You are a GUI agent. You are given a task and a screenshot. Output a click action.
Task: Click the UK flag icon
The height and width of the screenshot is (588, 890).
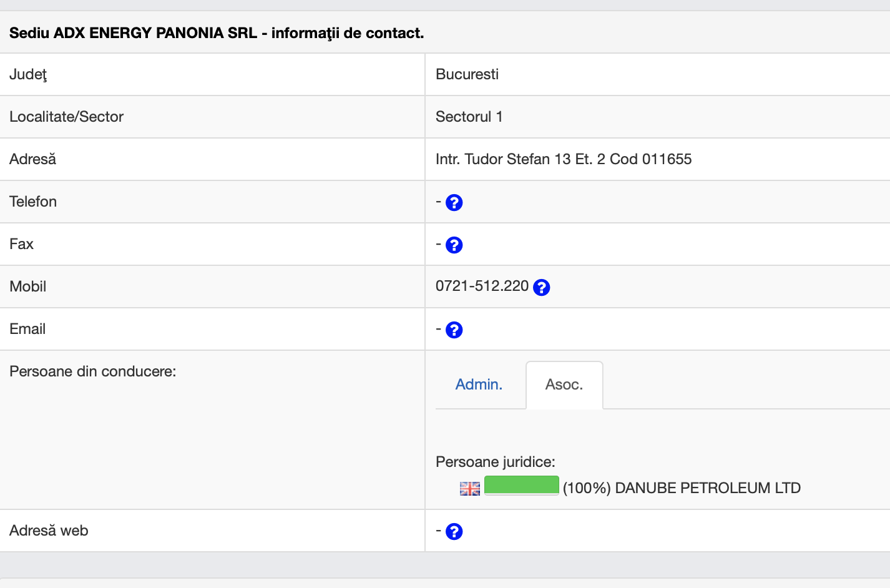coord(469,489)
